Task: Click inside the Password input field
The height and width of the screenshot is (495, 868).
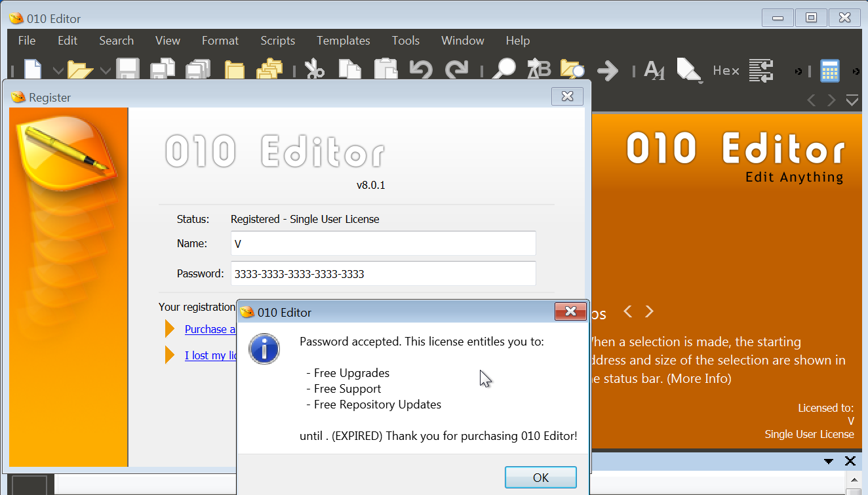Action: [384, 273]
